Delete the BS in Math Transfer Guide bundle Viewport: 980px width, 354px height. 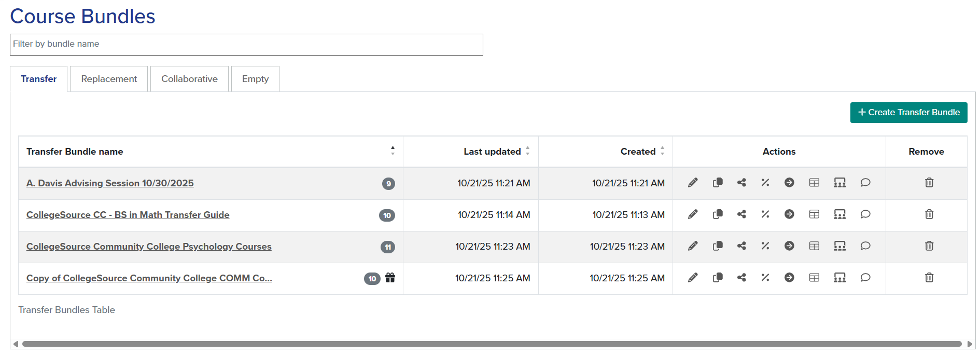pos(929,214)
